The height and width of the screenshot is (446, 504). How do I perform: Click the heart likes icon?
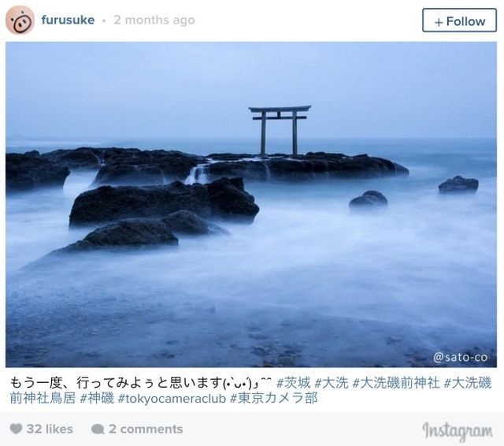click(16, 429)
